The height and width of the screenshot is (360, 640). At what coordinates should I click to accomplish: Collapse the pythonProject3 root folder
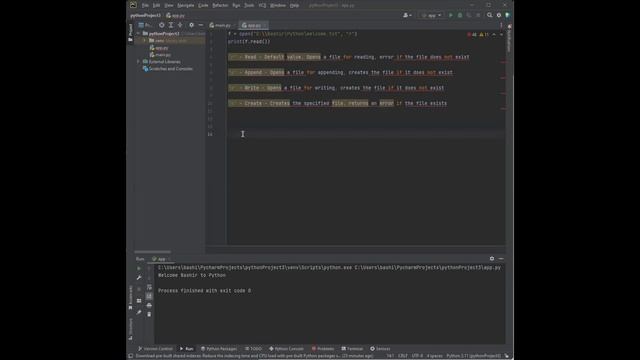(x=138, y=33)
